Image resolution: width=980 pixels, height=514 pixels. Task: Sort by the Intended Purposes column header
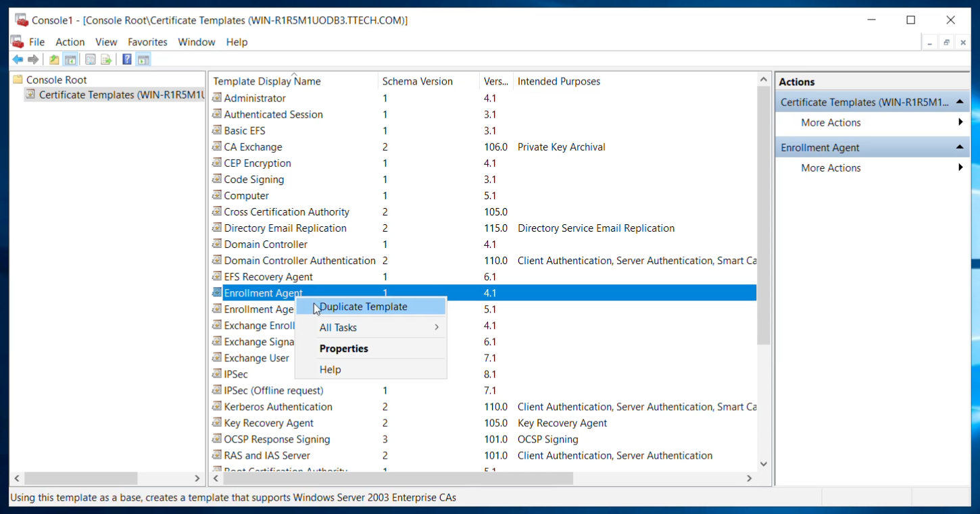[635, 81]
